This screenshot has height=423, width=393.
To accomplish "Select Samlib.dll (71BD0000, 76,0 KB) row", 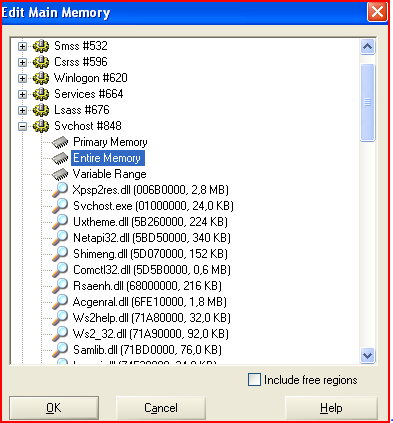I will coord(147,350).
